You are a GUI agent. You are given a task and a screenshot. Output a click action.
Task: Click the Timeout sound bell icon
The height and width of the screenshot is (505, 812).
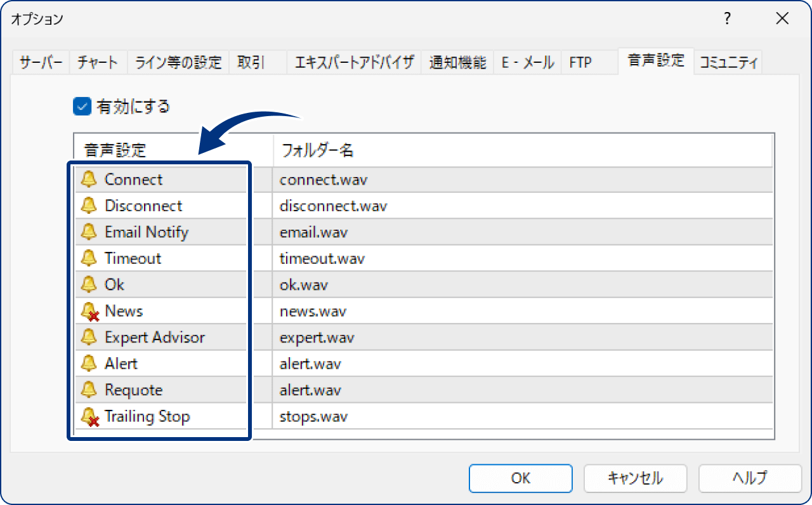(x=88, y=258)
